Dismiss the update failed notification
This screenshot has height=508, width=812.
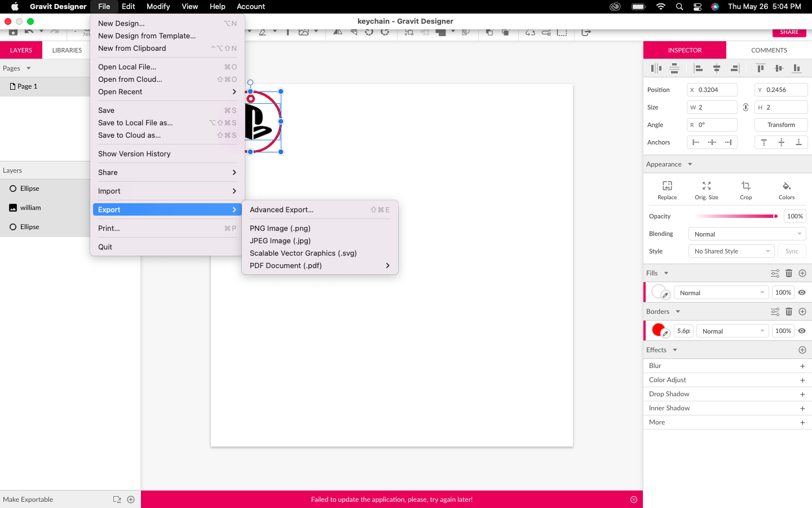point(634,500)
